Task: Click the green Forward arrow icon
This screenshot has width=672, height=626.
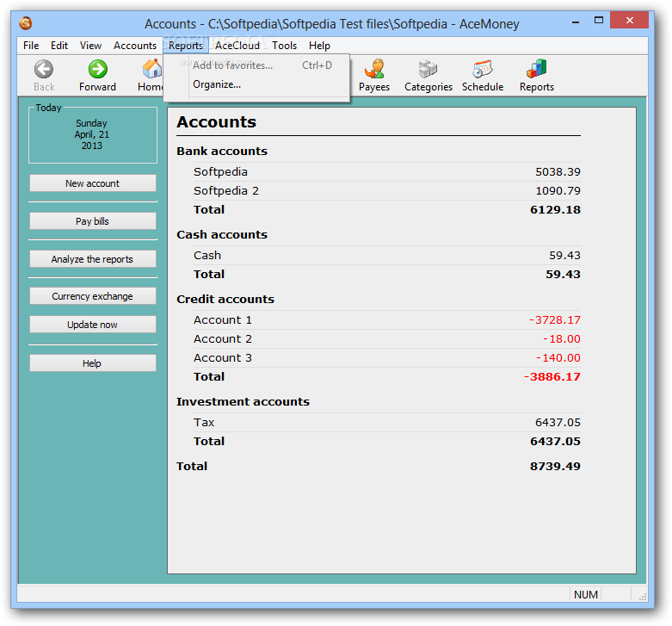Action: click(x=98, y=69)
